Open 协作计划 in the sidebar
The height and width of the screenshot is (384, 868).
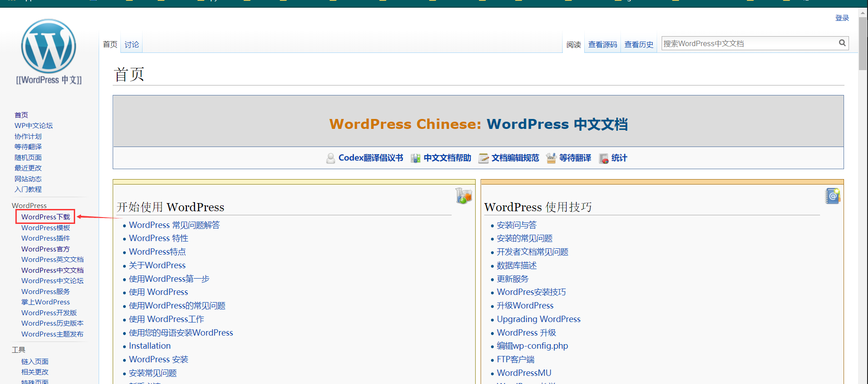[x=28, y=136]
